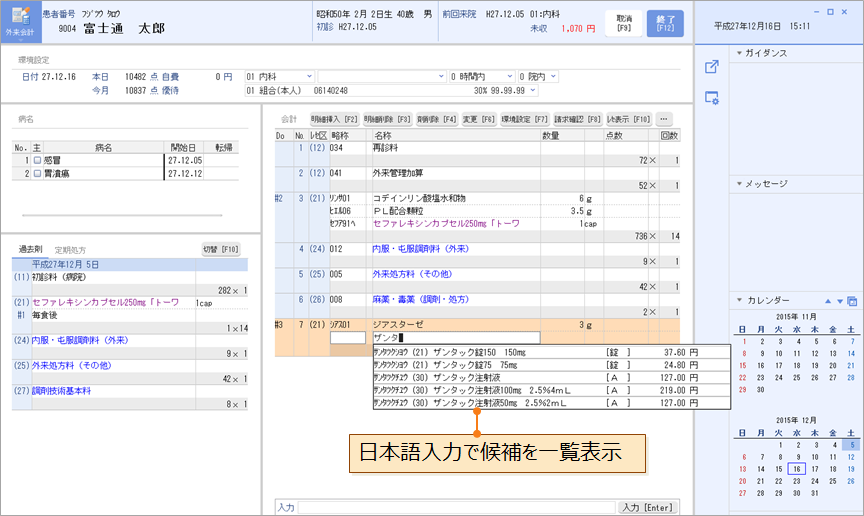
Task: Open the window settings gear icon
Action: (712, 98)
